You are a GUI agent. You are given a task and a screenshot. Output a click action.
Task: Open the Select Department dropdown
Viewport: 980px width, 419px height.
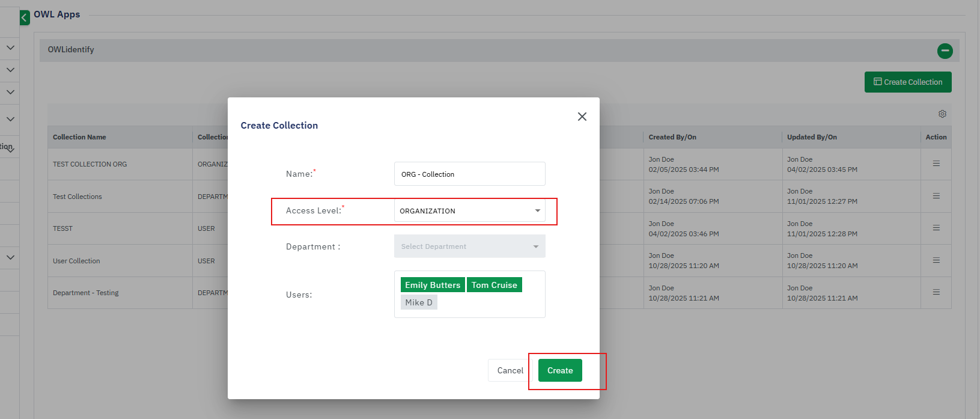tap(469, 246)
